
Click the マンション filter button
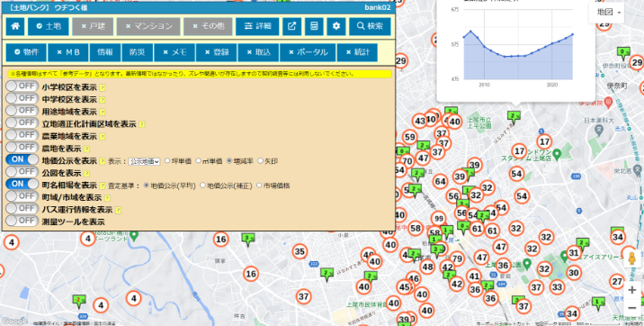148,26
